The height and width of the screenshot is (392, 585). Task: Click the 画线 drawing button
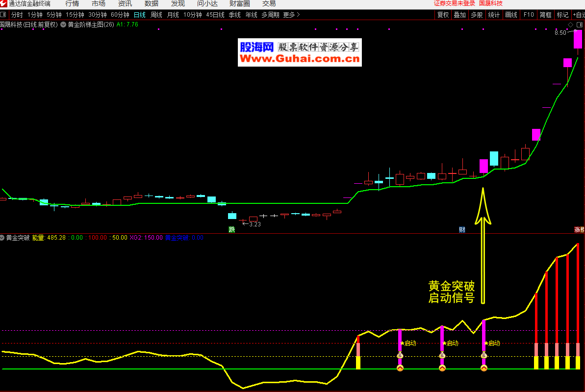511,15
